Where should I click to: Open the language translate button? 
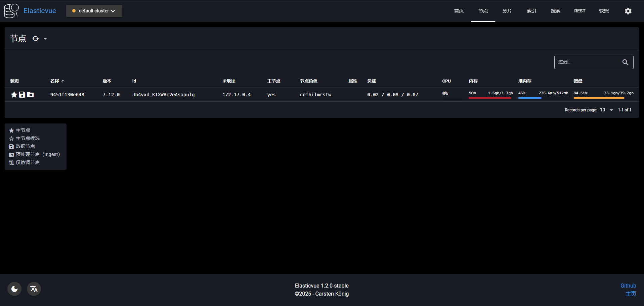point(34,289)
